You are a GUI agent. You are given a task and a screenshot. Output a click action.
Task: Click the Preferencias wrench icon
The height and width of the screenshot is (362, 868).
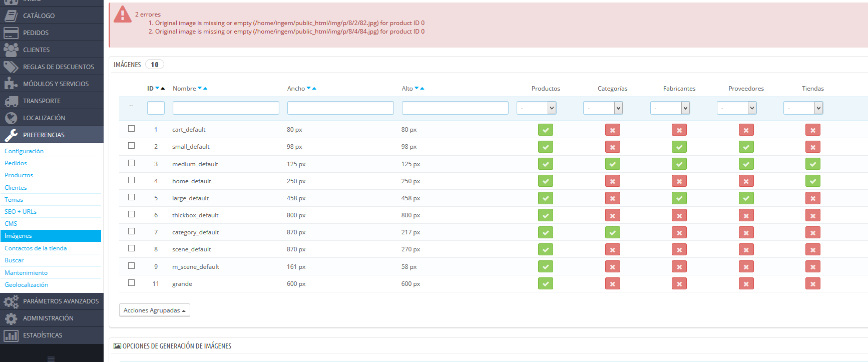click(x=11, y=135)
